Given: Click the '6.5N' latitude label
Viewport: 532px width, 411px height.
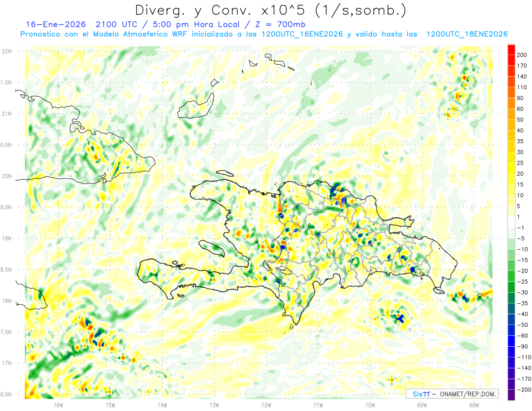Looking at the screenshot, I should tap(6, 394).
